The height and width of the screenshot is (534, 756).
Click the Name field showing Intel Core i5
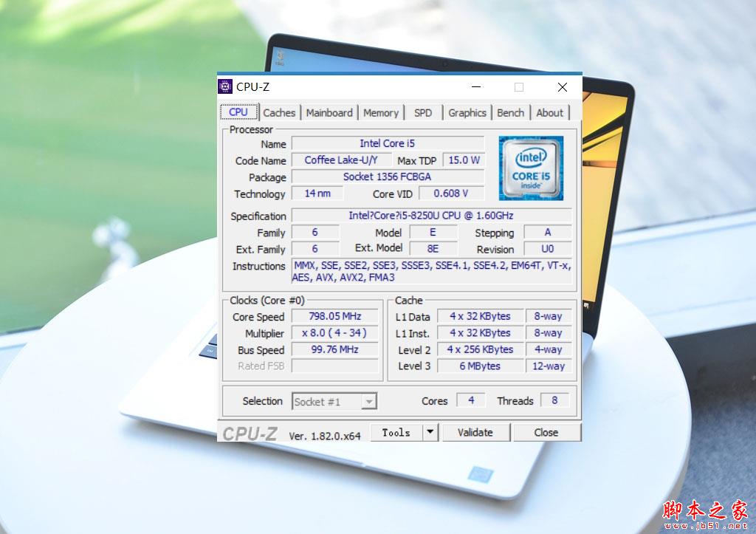388,143
